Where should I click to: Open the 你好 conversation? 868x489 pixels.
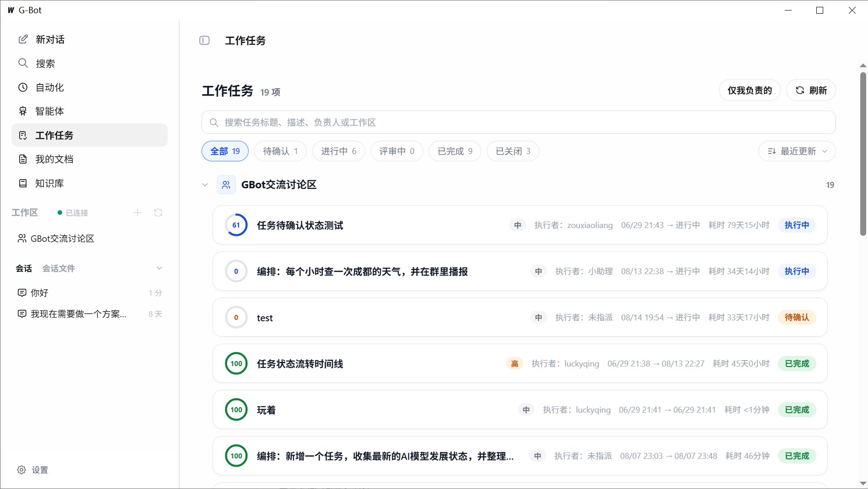click(90, 292)
